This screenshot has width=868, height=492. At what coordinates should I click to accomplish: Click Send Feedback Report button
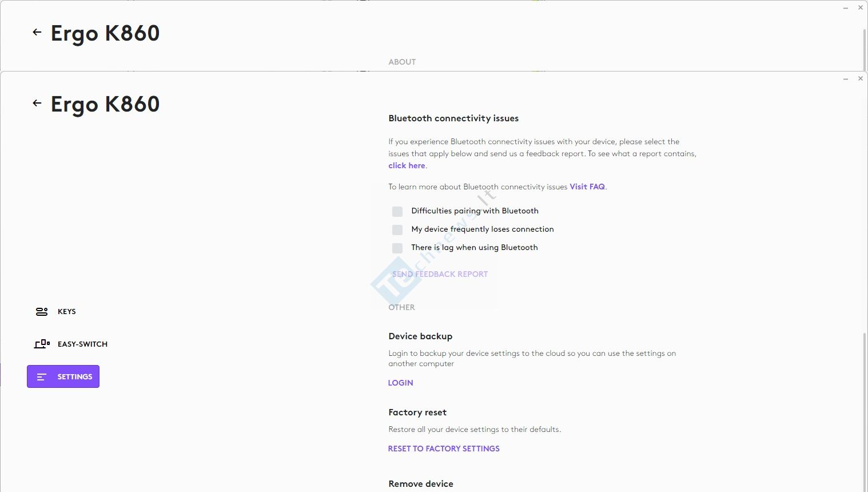click(440, 275)
